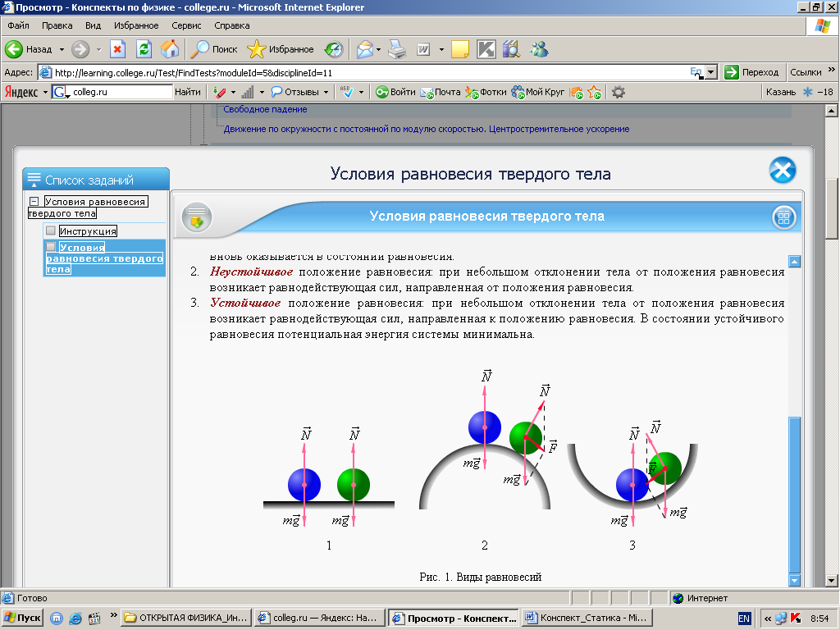Toggle the Условия равновесия твердого тела task checkbox
840x630 pixels.
coord(51,246)
